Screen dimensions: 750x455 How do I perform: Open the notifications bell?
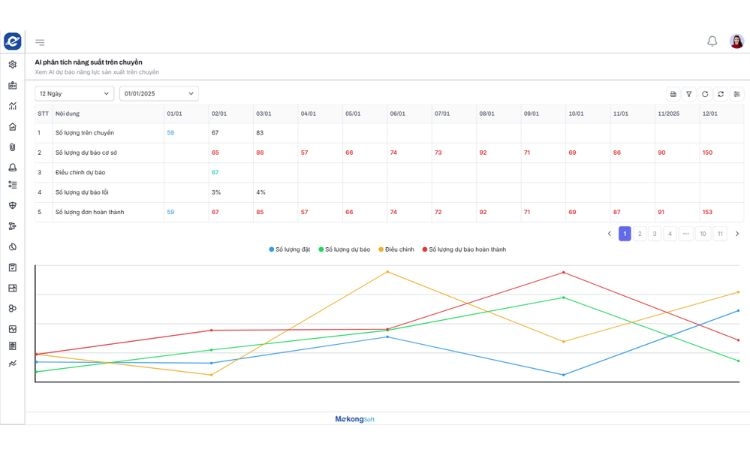click(x=712, y=41)
